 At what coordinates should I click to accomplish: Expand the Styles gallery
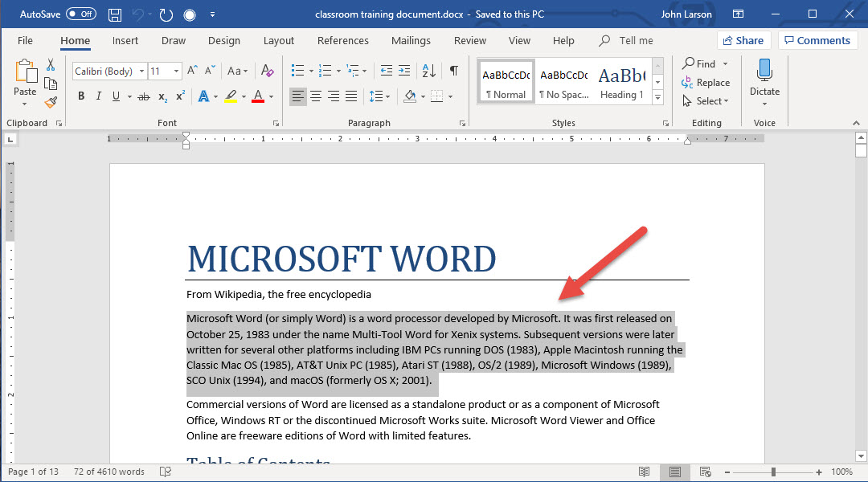click(x=657, y=97)
